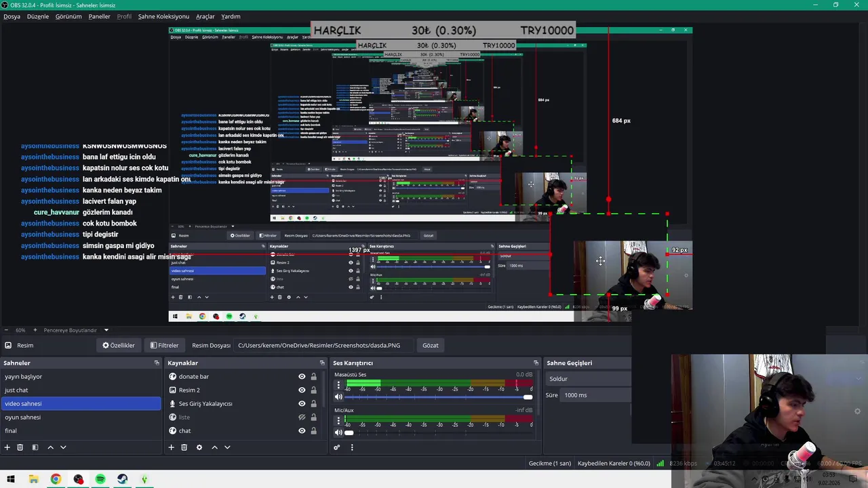Image resolution: width=868 pixels, height=488 pixels.
Task: Select the video sahnesi scene
Action: pos(81,404)
